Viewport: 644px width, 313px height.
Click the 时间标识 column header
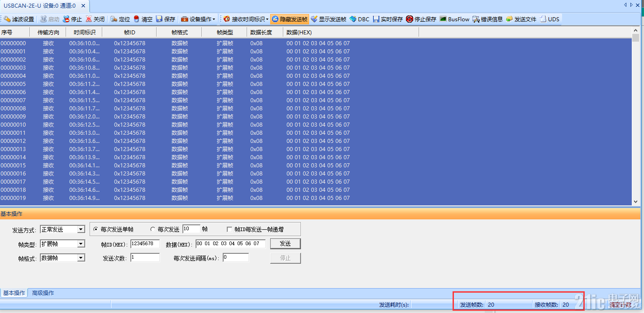point(84,33)
